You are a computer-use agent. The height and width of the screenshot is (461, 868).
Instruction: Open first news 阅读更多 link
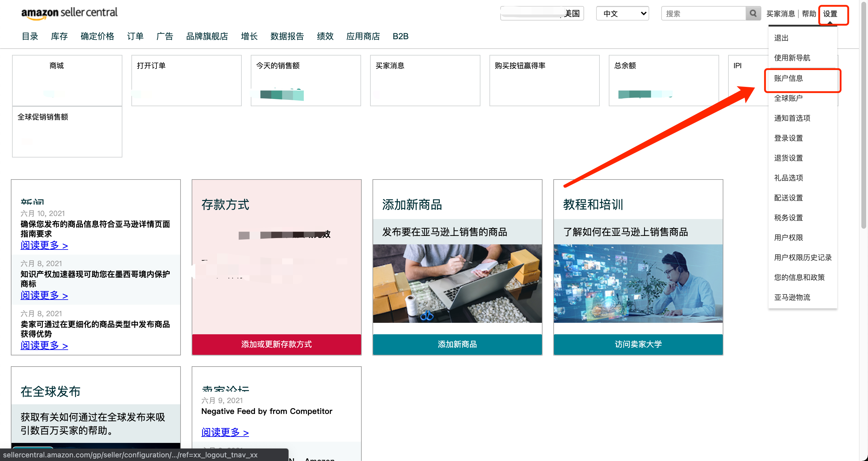(44, 245)
